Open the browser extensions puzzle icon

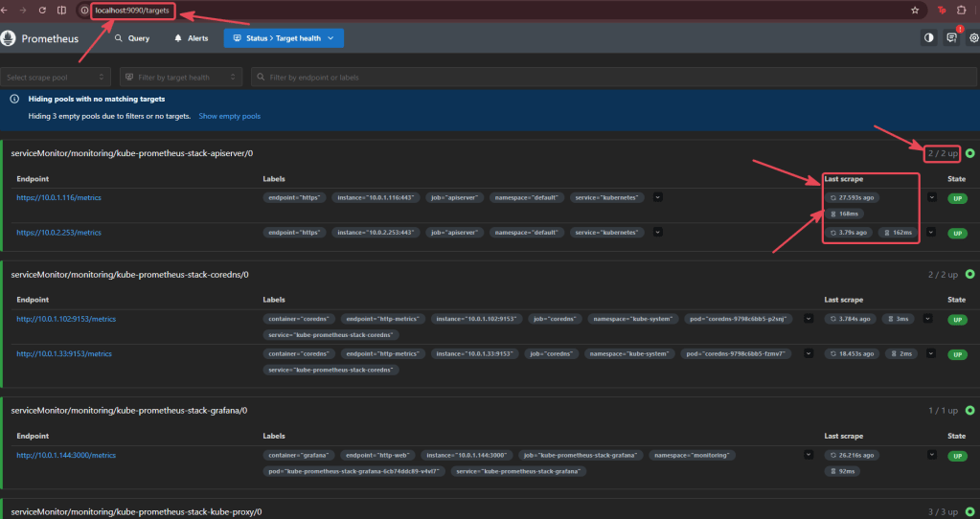click(961, 10)
